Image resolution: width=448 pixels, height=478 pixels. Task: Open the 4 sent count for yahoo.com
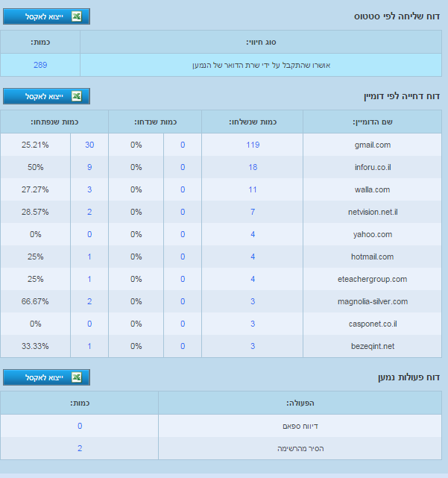[253, 234]
